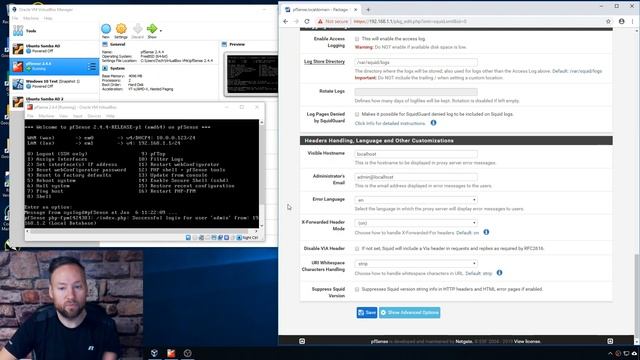Viewport: 640px width, 360px height.
Task: Open Help menu in VirtualBox Manager
Action: pyautogui.click(x=48, y=18)
